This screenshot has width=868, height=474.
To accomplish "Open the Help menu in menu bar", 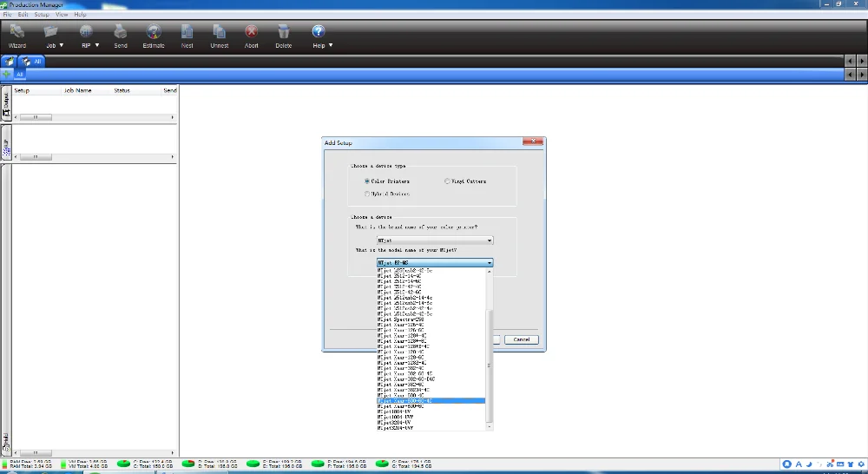I will pyautogui.click(x=80, y=15).
